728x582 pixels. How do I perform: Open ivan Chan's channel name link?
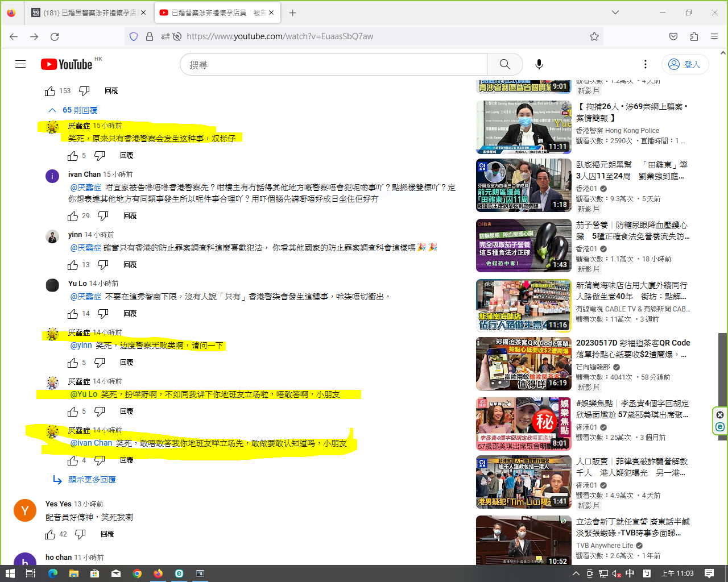pos(84,174)
